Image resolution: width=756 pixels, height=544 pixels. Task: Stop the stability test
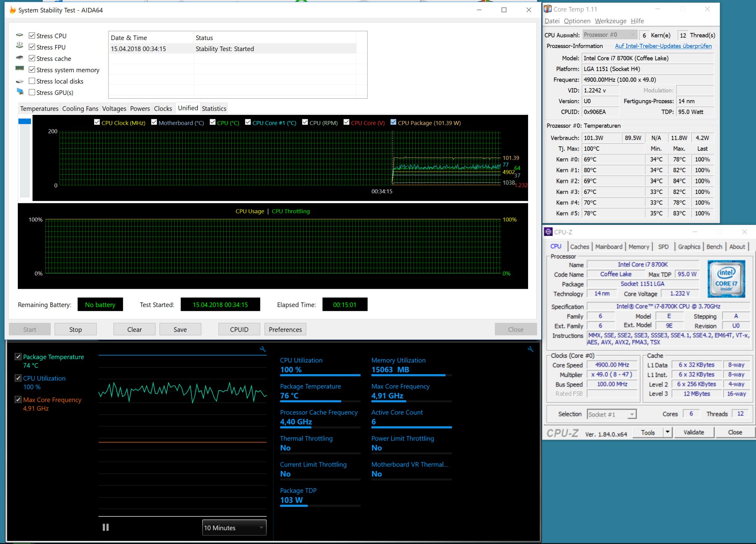(75, 329)
